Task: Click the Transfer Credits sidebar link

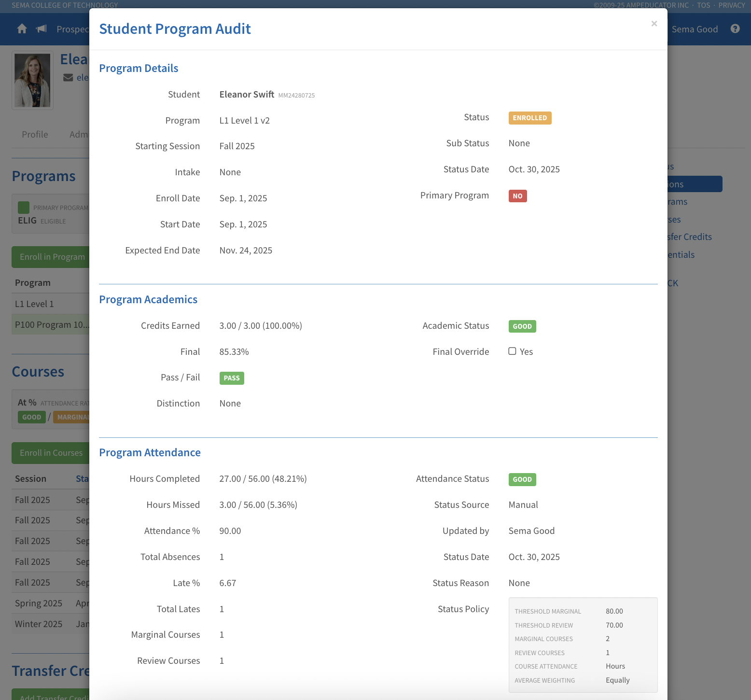Action: click(x=689, y=237)
